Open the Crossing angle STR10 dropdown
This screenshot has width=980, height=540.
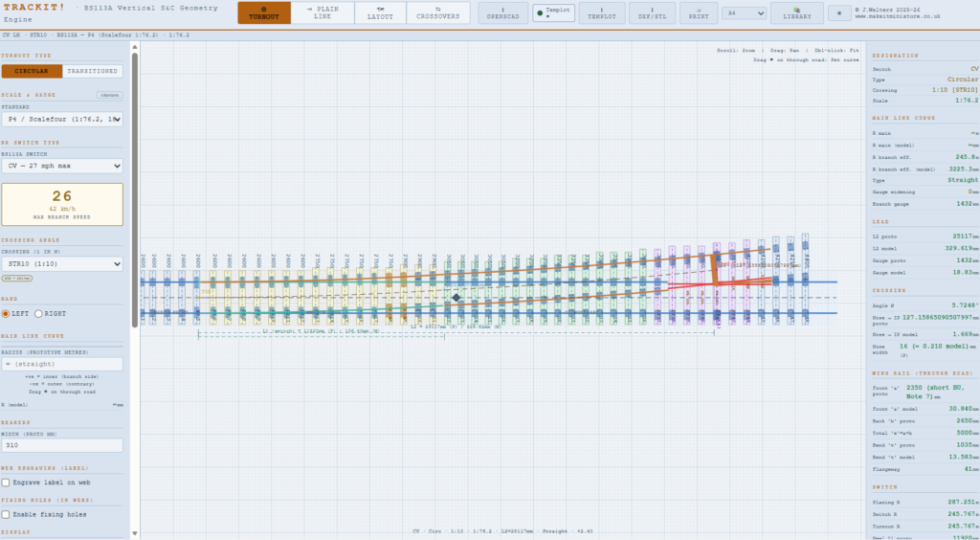point(62,263)
